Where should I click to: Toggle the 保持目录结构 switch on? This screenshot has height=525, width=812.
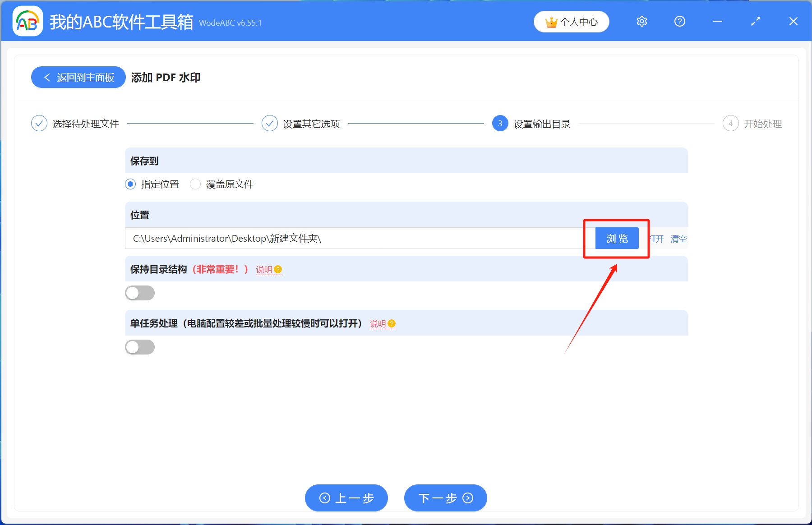[x=140, y=293]
